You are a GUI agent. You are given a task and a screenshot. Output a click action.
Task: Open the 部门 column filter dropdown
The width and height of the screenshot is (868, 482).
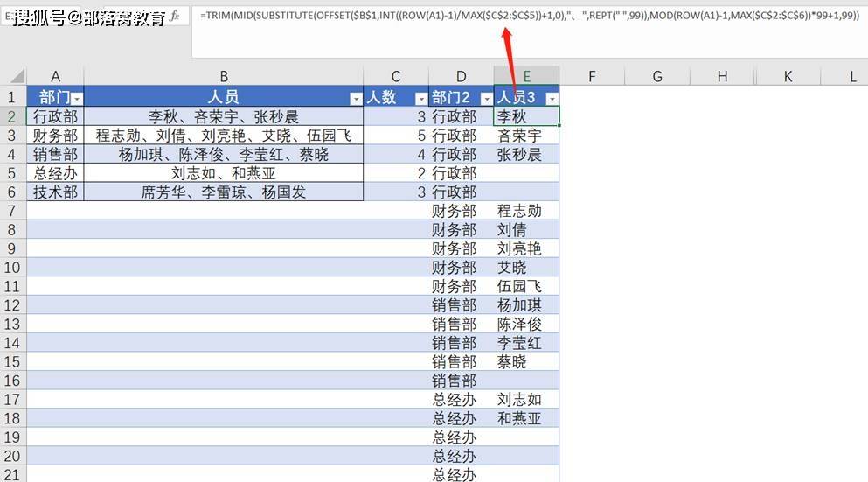(76, 98)
